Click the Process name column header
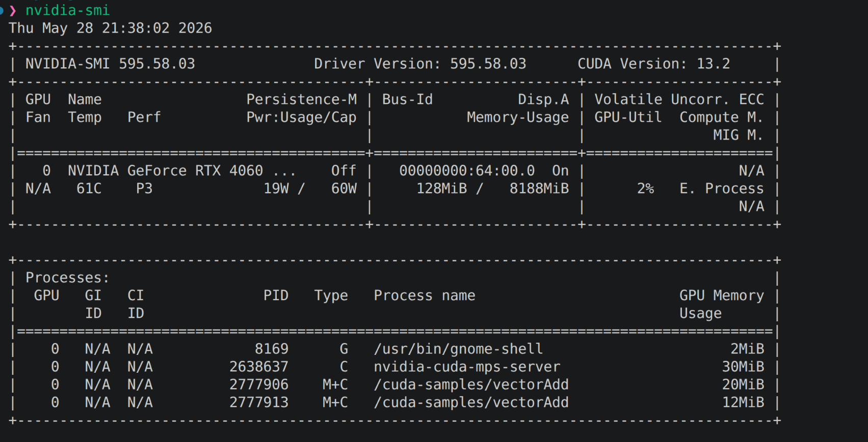 tap(425, 295)
